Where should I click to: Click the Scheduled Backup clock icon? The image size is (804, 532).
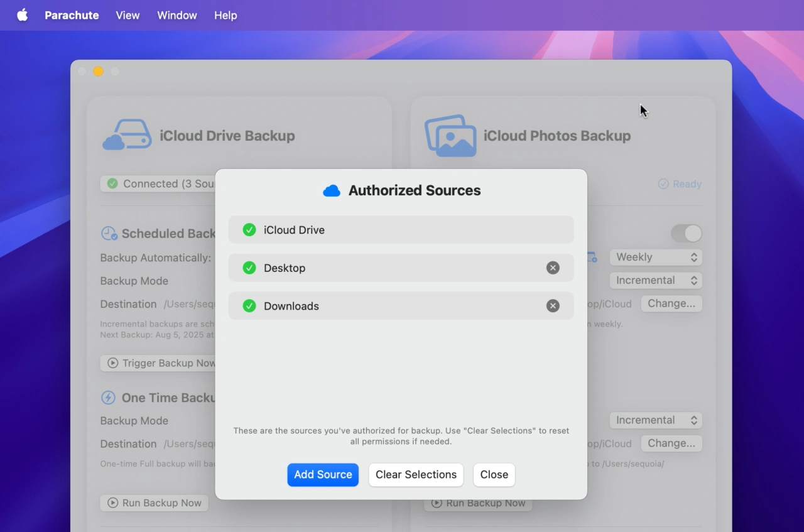[109, 234]
